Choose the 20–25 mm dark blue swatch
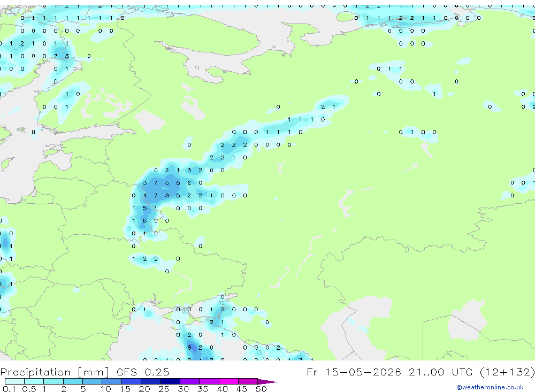Screen dimensions: 535x392 coord(151,381)
